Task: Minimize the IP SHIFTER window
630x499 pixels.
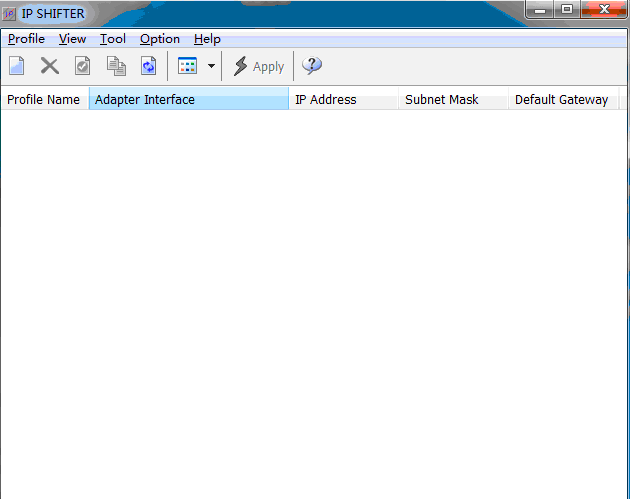Action: [x=540, y=9]
